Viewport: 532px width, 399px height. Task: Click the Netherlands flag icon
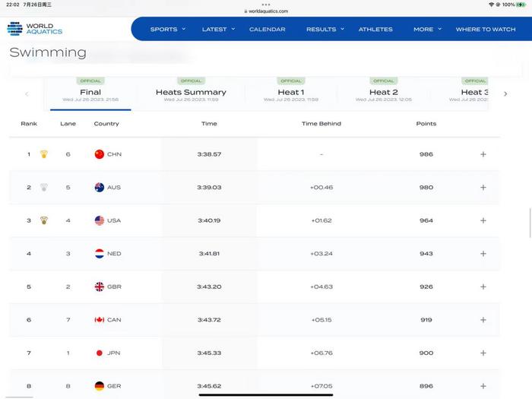point(99,254)
